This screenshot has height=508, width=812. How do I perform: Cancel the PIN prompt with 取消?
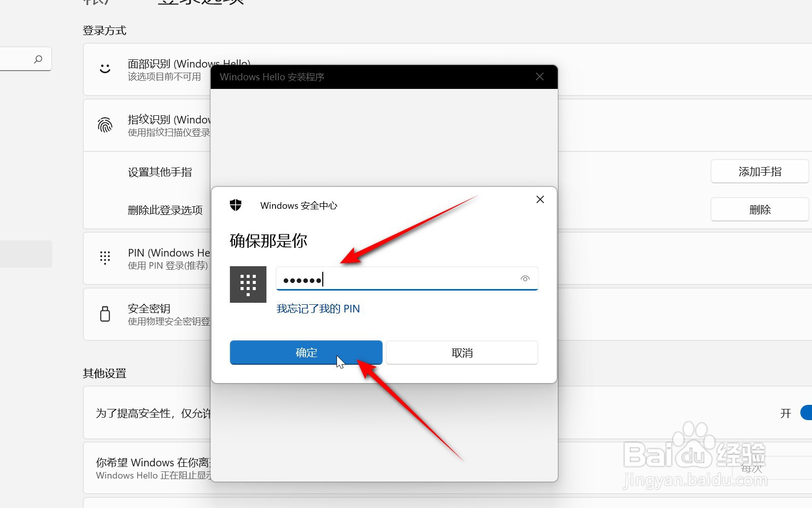pyautogui.click(x=462, y=353)
